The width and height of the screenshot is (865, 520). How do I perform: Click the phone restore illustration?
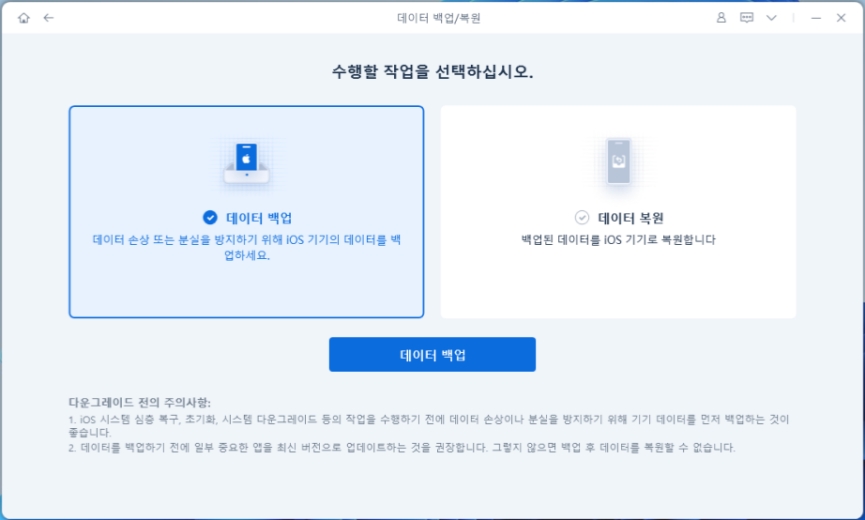618,162
